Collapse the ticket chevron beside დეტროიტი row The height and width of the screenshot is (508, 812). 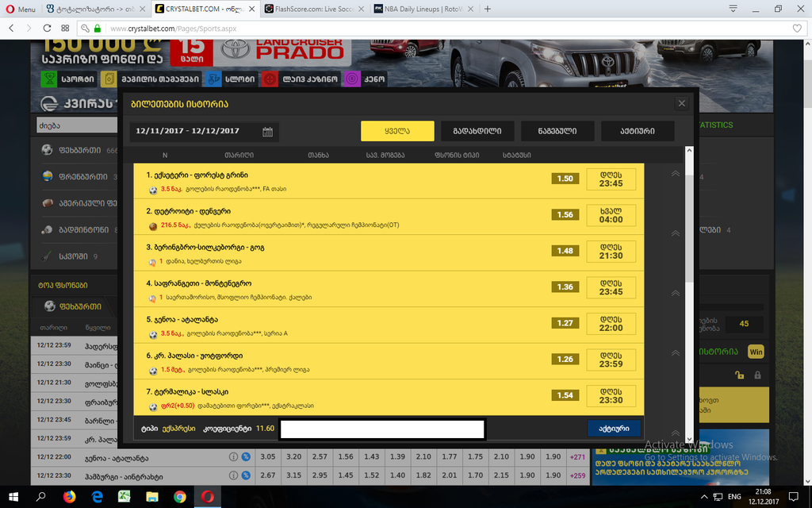click(x=676, y=233)
